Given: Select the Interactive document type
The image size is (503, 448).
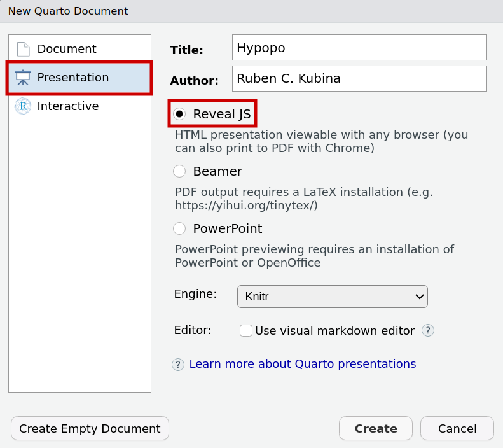Looking at the screenshot, I should tap(67, 106).
